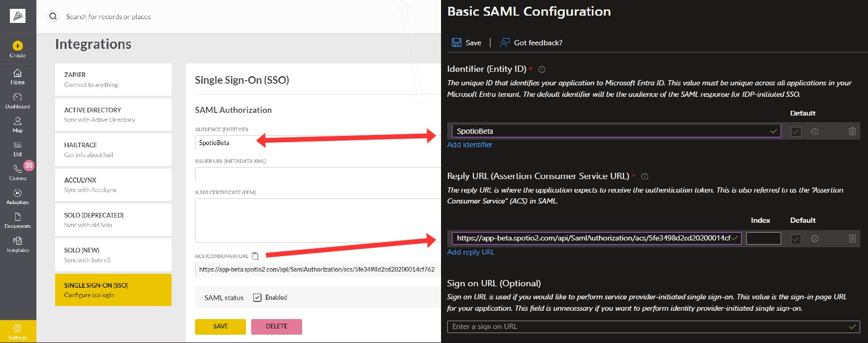868x343 pixels.
Task: Toggle Default checkbox for the reply URL
Action: pos(796,239)
